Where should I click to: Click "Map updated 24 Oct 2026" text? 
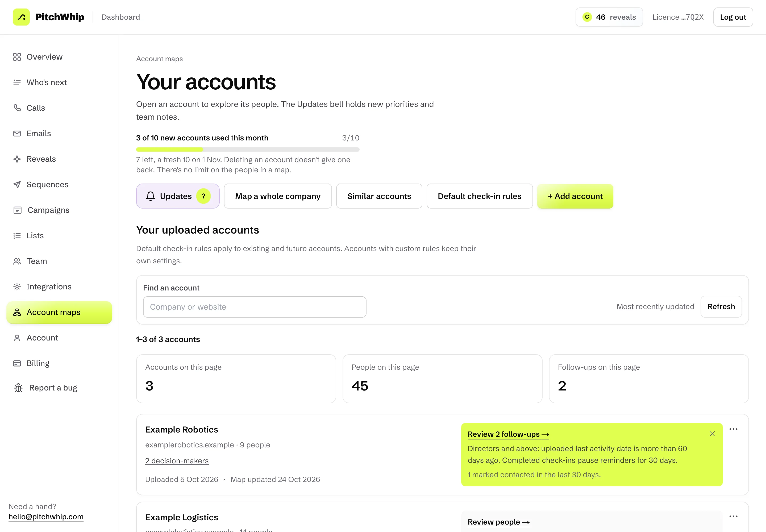(x=275, y=479)
